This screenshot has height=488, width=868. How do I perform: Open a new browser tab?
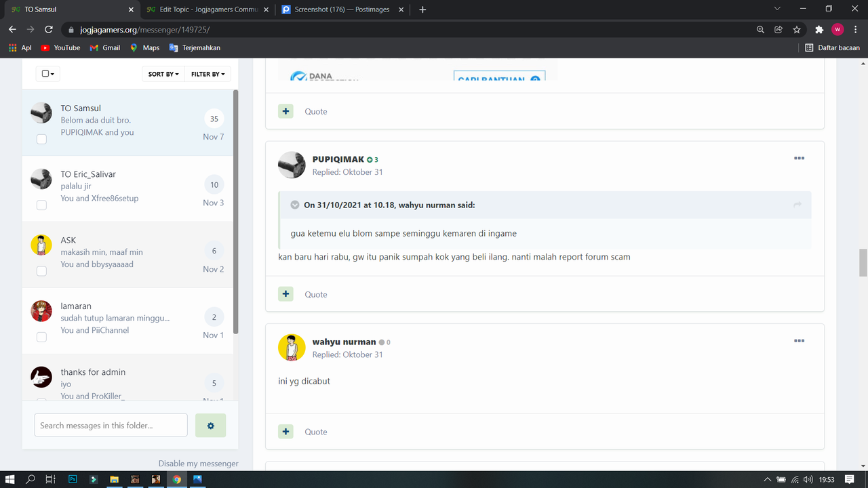pyautogui.click(x=422, y=9)
